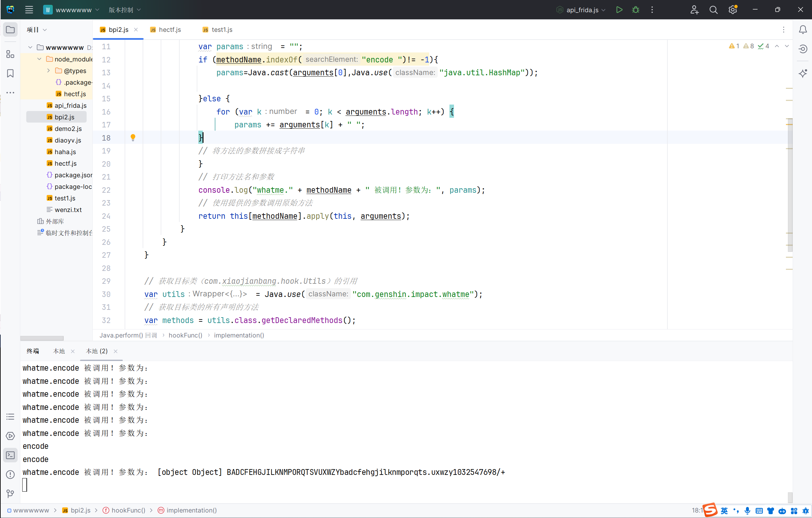Click the lightbulb quick-fix on line 18
Screen dimensions: 812x518
pos(133,137)
